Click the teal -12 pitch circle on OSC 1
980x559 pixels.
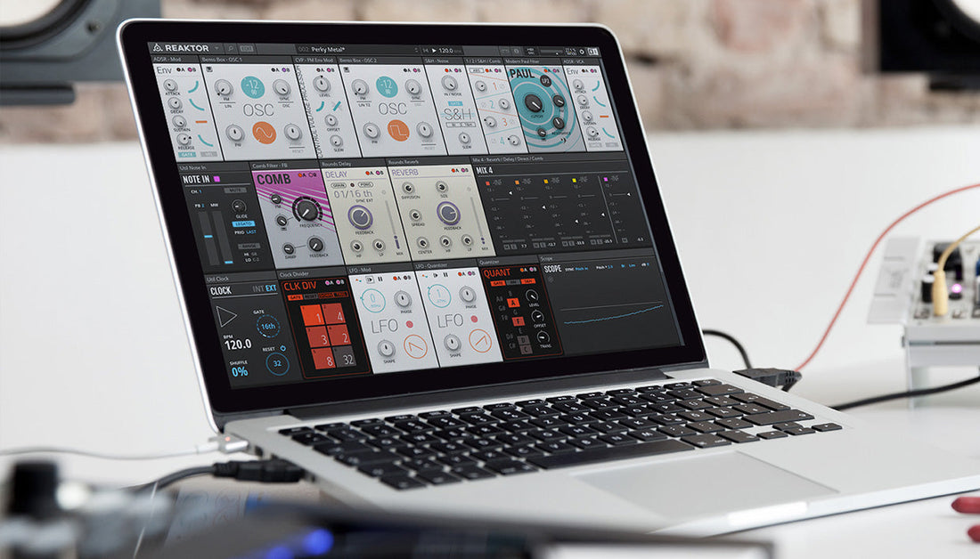(253, 85)
